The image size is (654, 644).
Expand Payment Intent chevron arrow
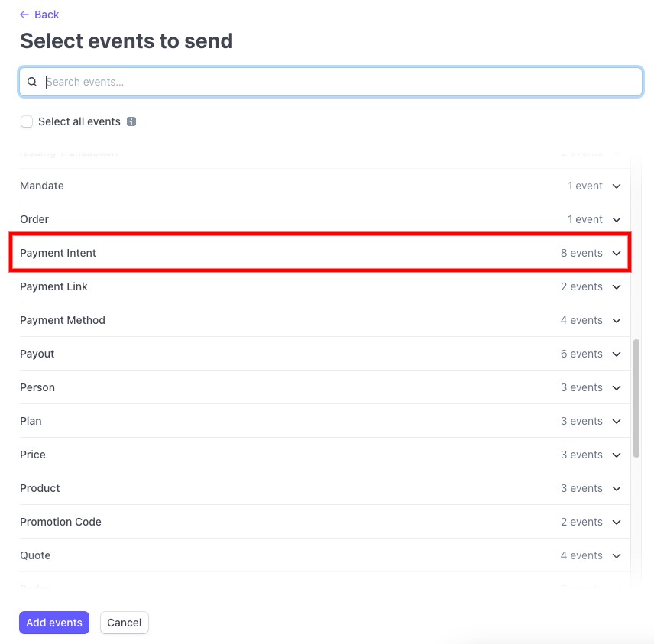tap(617, 253)
